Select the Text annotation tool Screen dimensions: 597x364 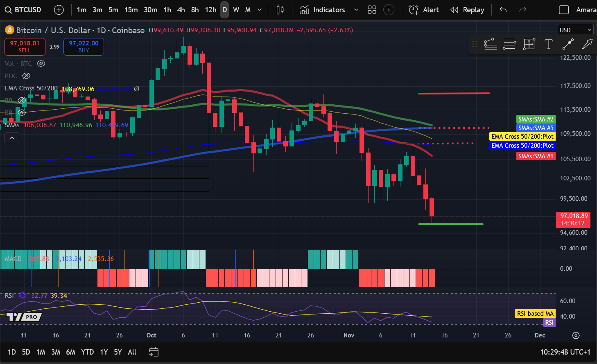pos(549,44)
